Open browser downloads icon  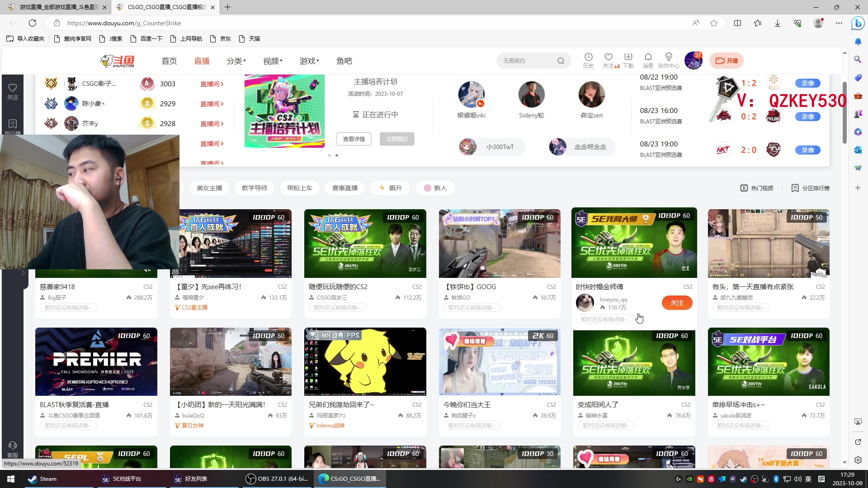pos(778,23)
